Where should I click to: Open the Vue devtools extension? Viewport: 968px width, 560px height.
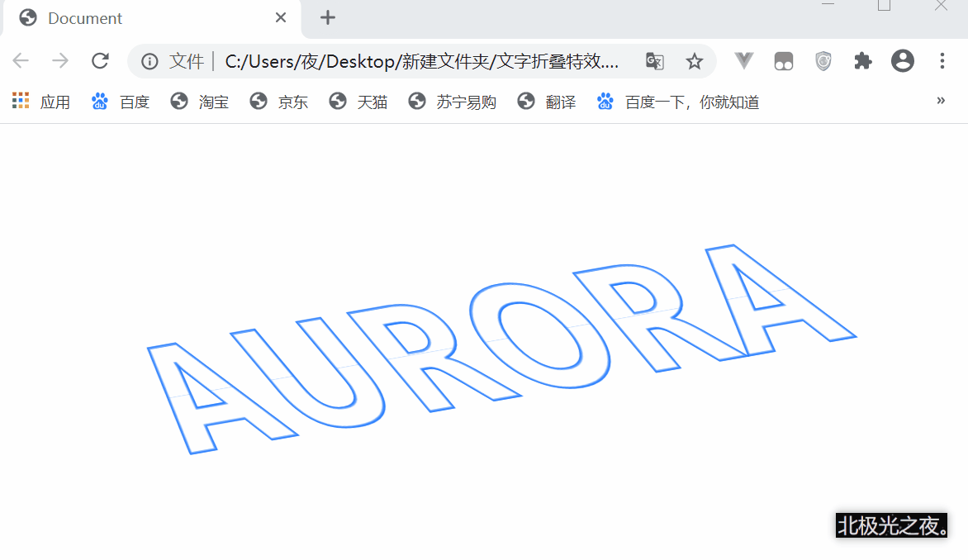[x=744, y=61]
